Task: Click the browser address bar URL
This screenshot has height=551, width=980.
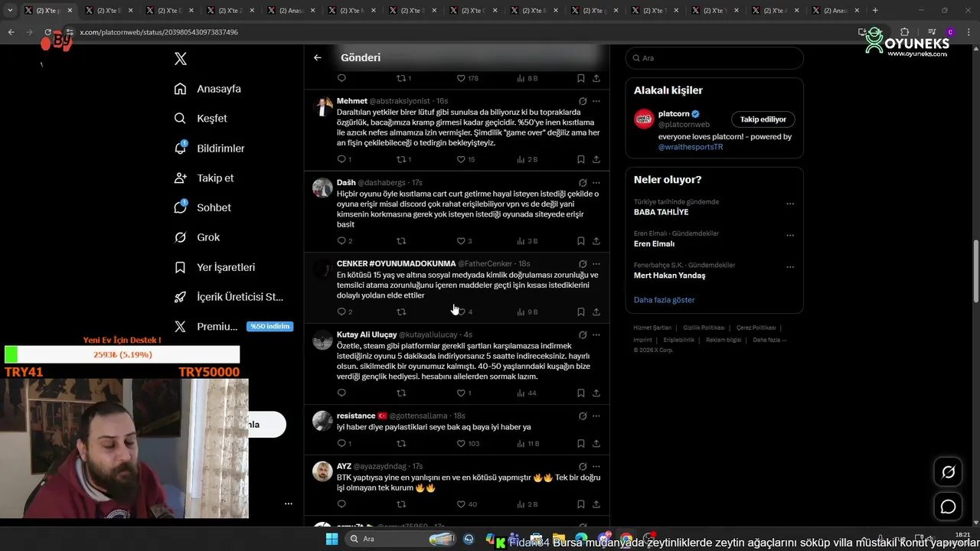Action: coord(158,32)
